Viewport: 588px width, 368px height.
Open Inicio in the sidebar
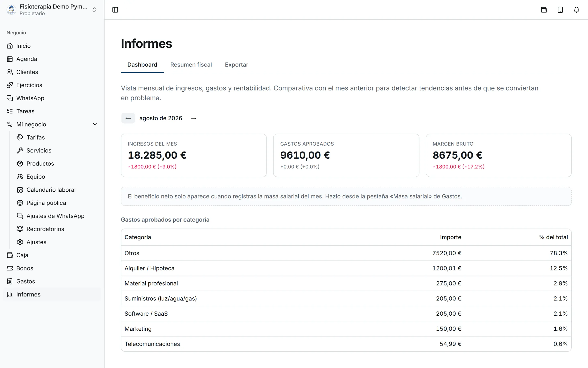pos(23,46)
